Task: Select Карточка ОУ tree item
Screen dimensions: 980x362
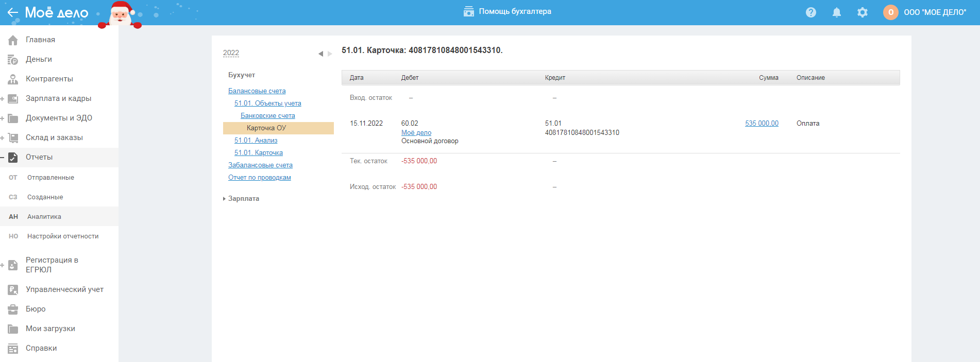Action: (266, 128)
